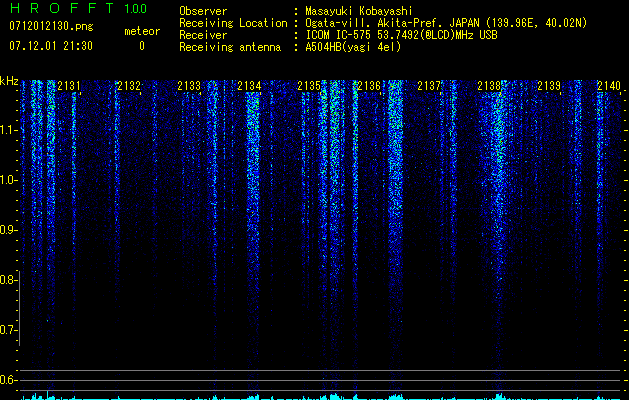Click time marker 2135
This screenshot has width=629, height=400.
[309, 85]
